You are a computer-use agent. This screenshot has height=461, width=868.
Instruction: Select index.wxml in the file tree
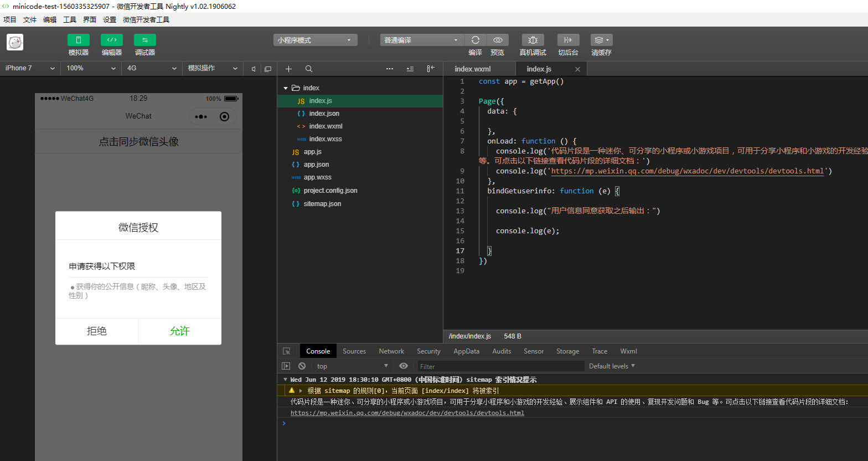[x=360, y=126]
